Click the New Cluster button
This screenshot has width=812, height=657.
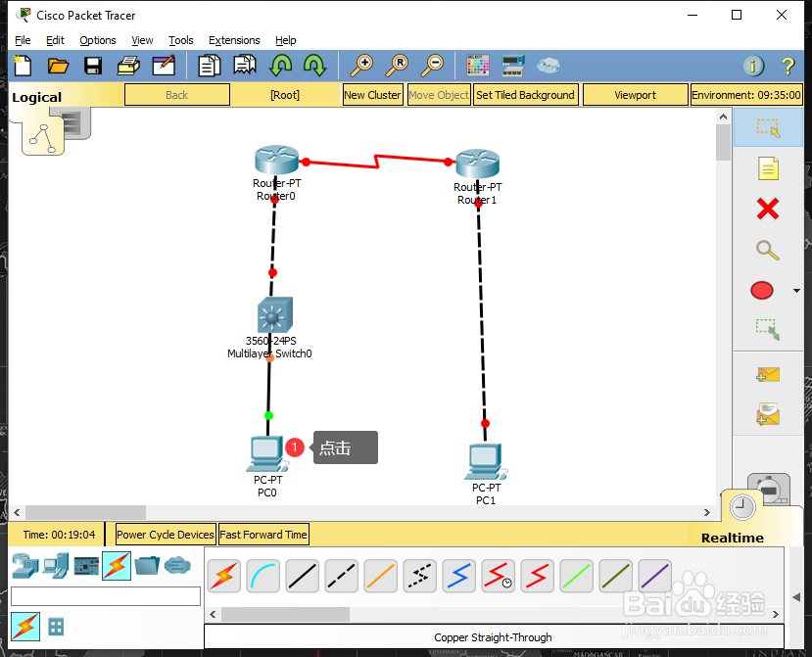pos(372,95)
